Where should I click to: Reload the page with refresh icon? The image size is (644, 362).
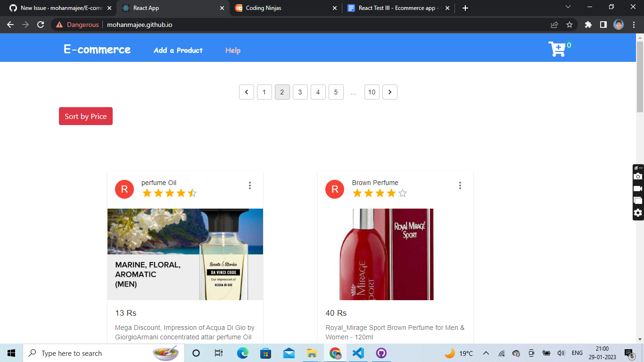pyautogui.click(x=41, y=25)
